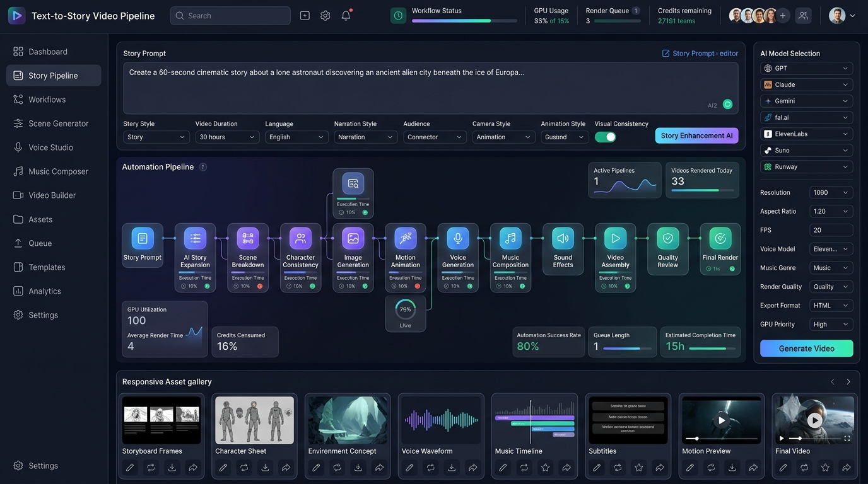Open the ElevenLabs model dropdown
Screen dimensions: 868x484
(807, 134)
